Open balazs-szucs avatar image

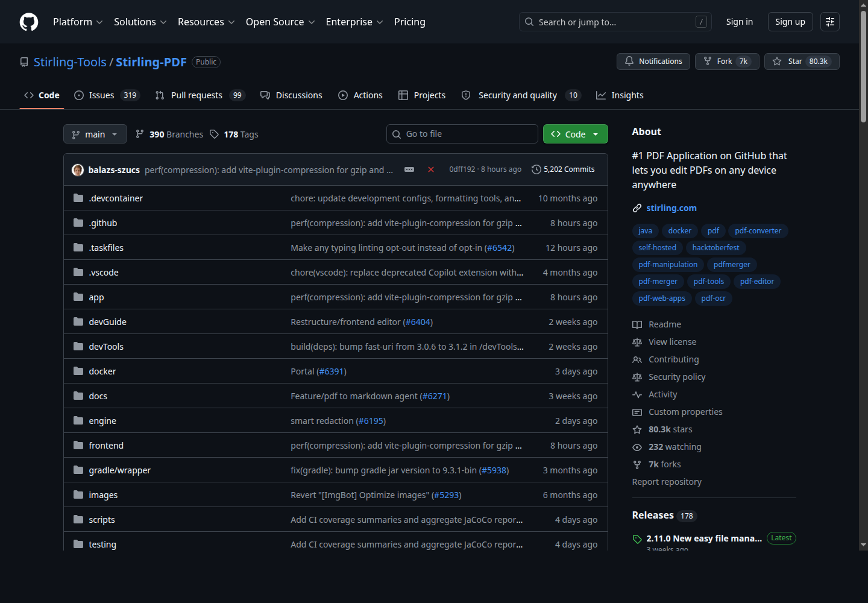coord(78,170)
